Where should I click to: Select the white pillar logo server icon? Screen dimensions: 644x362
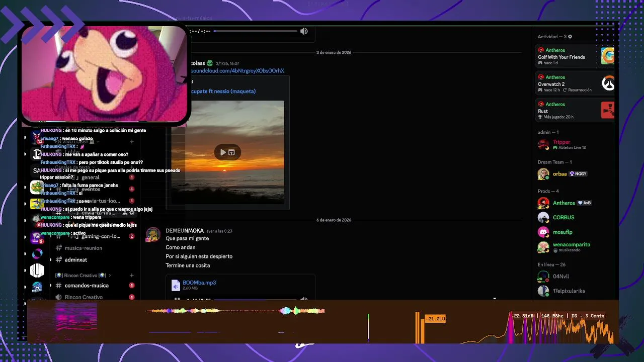(37, 270)
